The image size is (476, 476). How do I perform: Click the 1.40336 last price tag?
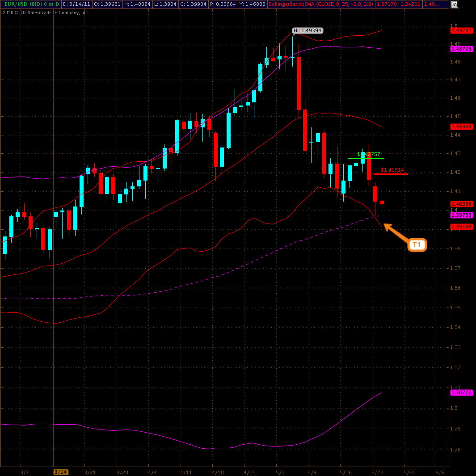462,204
